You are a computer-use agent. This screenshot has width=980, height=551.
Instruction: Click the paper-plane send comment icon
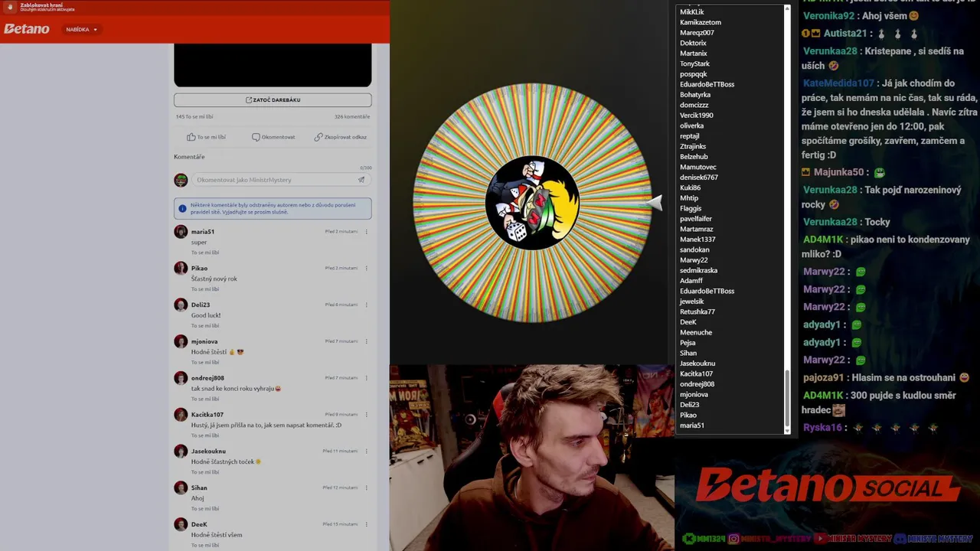361,180
